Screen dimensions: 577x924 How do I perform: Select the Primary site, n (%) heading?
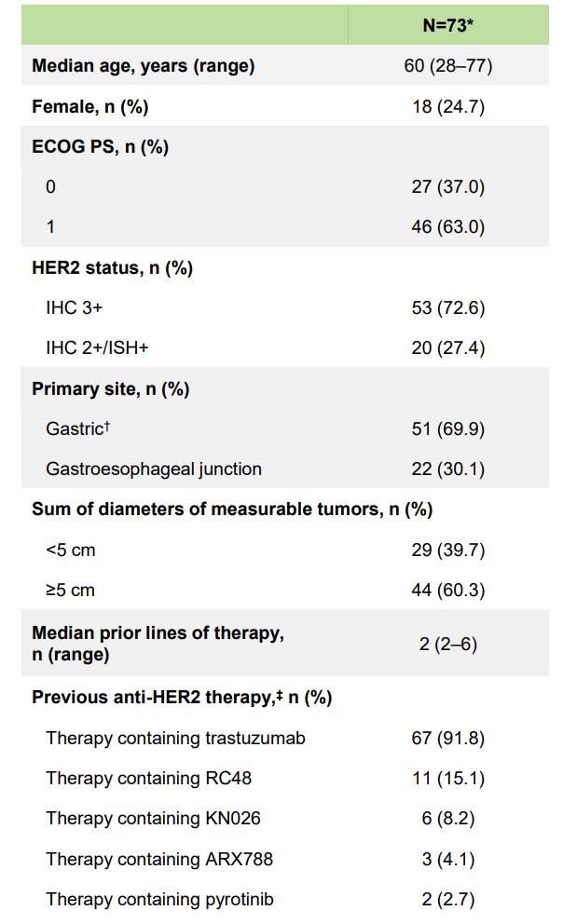tap(110, 388)
